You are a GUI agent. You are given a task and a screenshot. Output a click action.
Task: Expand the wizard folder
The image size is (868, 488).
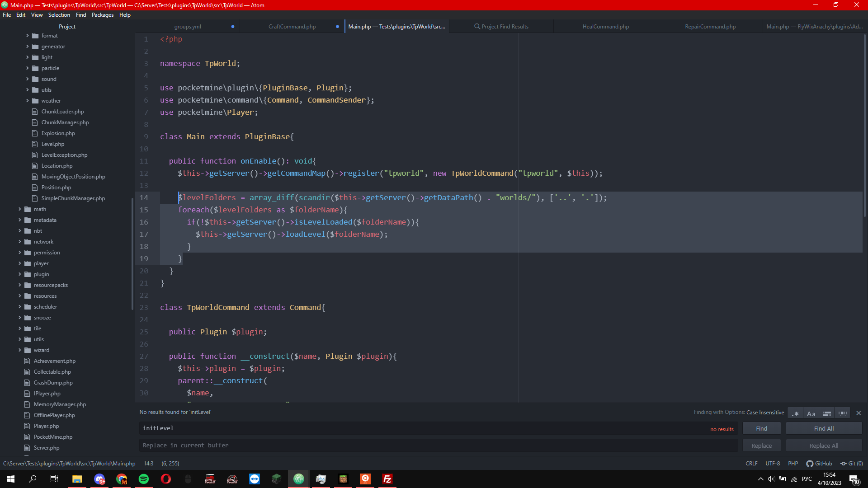pos(20,350)
